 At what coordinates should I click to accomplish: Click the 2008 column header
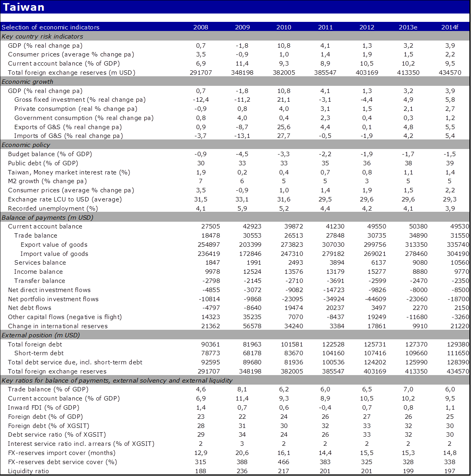pyautogui.click(x=201, y=27)
